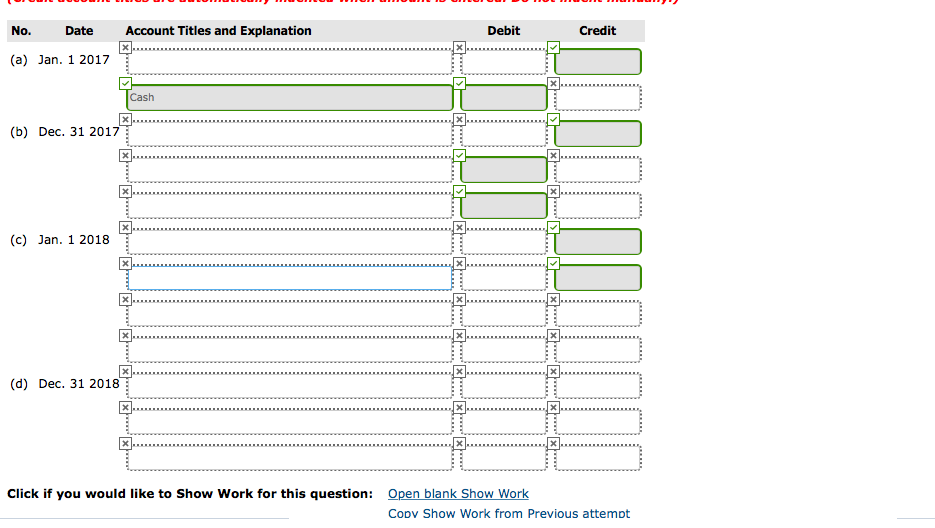The width and height of the screenshot is (935, 528).
Task: Click the check marker on entry (b) second-row debit field
Action: point(459,156)
